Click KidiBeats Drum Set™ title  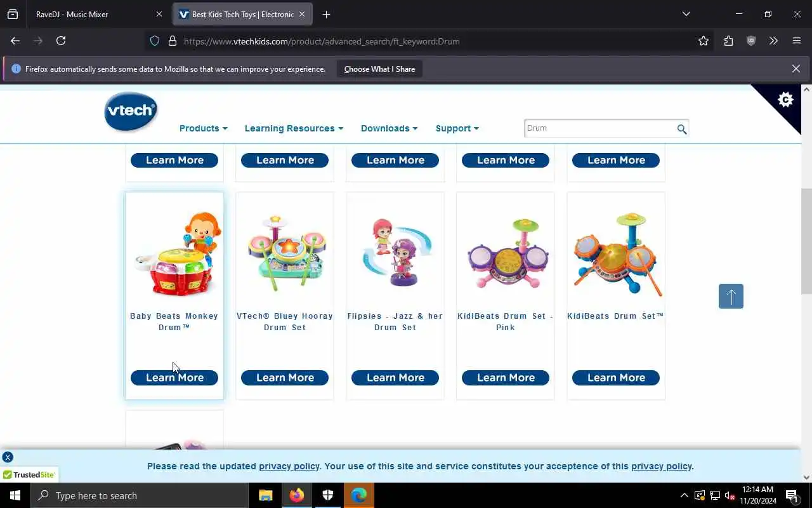coord(616,316)
